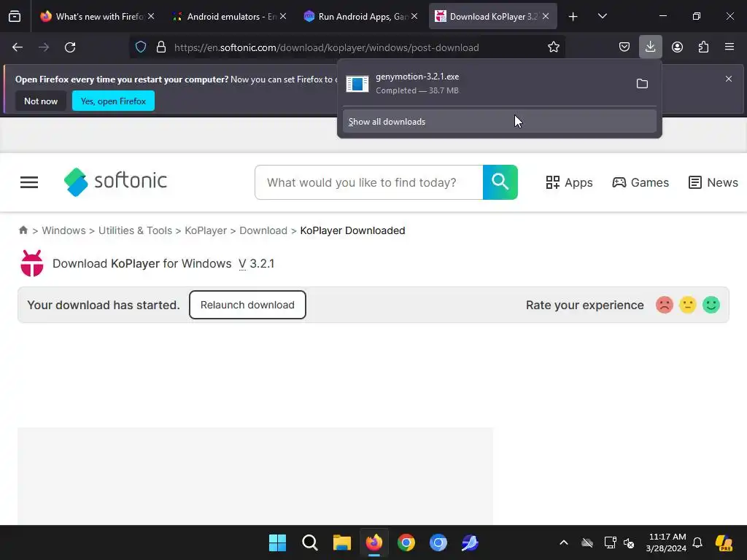Reload the current page
Viewport: 747px width, 560px height.
[70, 47]
